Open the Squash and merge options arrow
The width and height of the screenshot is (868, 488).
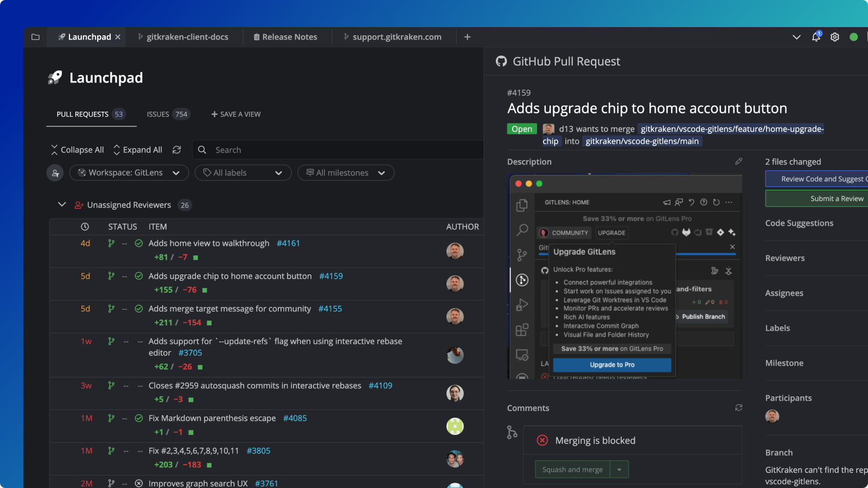pyautogui.click(x=620, y=469)
